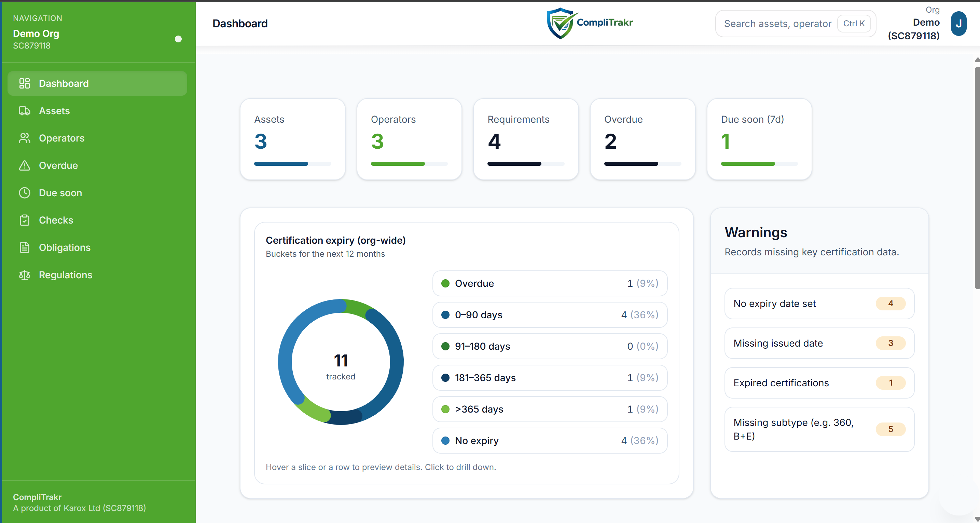
Task: Click the CompliTrakr shield logo
Action: 559,23
